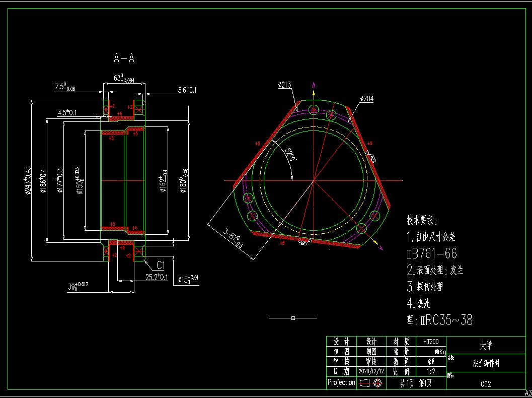
Task: Click the magenta section letter A at top
Action: tap(314, 85)
